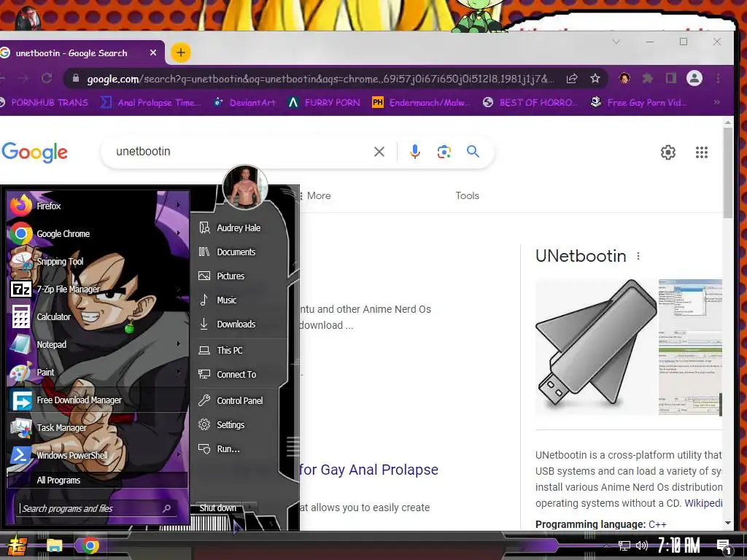Viewport: 747px width, 560px height.
Task: Show more bookmarks overflow chevron
Action: (716, 102)
